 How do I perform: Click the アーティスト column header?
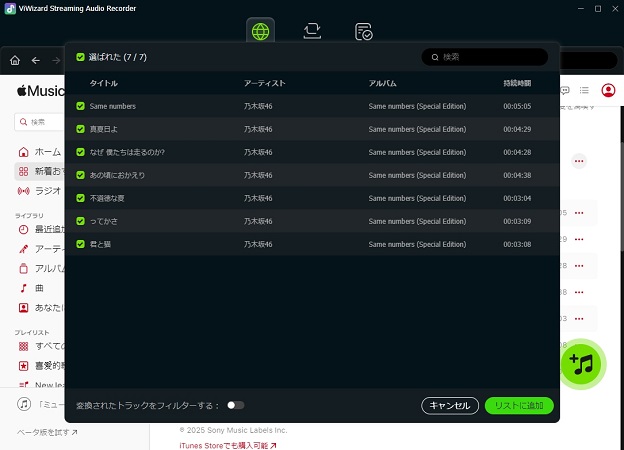265,83
